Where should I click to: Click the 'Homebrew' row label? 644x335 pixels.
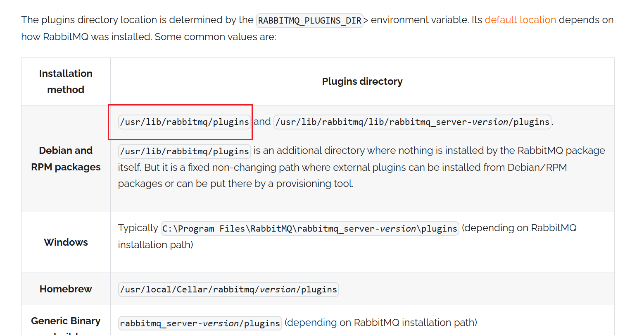[x=66, y=289]
